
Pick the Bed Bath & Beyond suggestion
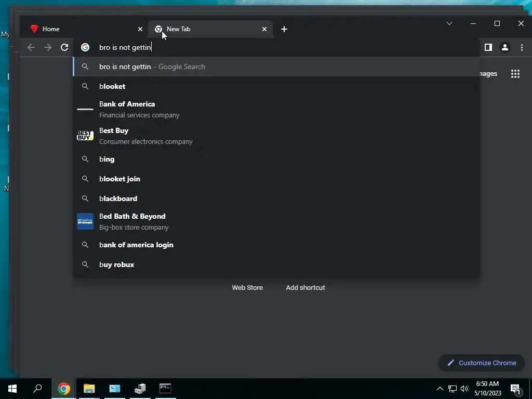276,221
